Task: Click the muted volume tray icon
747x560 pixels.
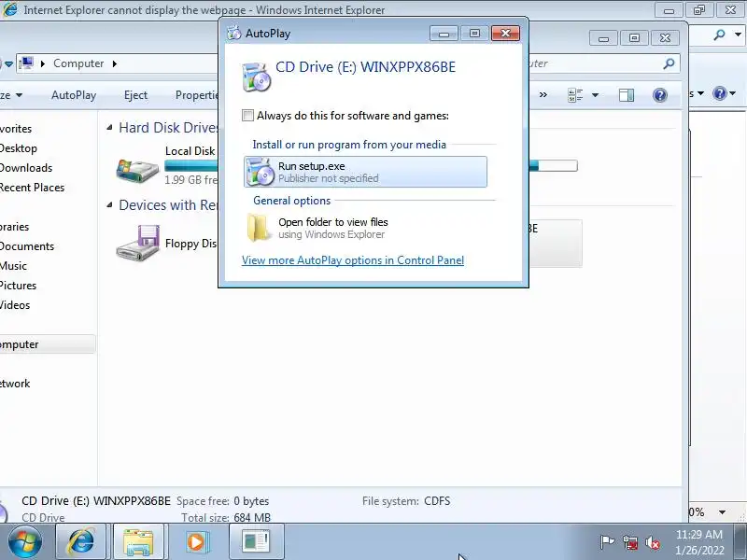Action: coord(652,542)
